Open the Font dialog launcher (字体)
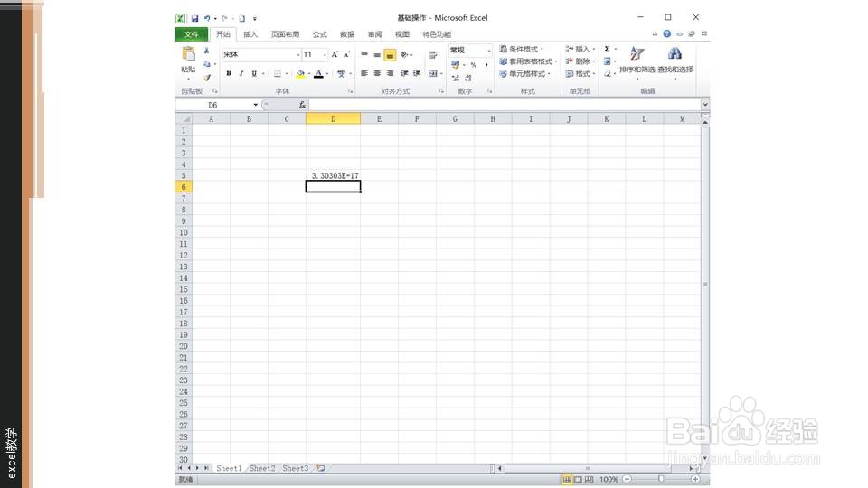The width and height of the screenshot is (868, 488). pyautogui.click(x=351, y=91)
